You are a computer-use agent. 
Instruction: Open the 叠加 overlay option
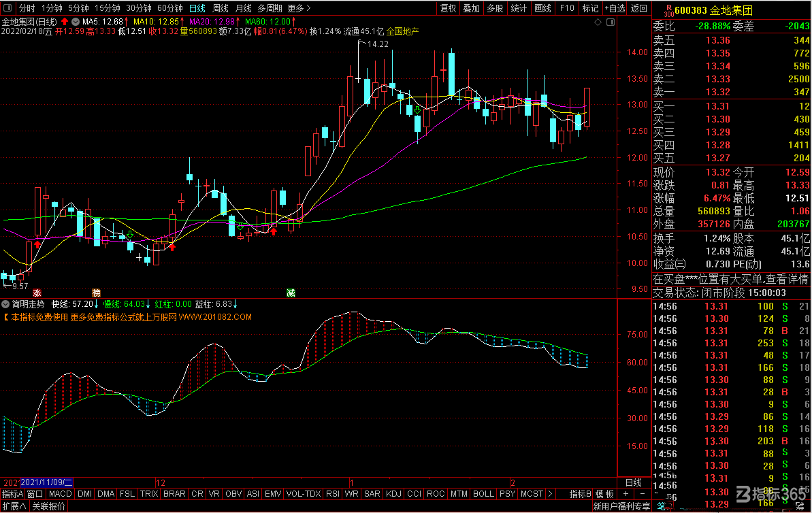[471, 8]
